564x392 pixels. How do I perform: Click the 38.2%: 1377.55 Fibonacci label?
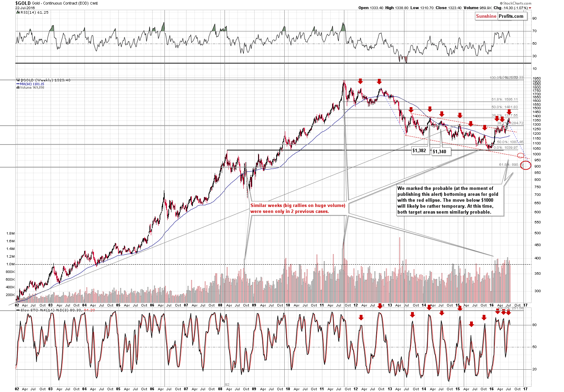(505, 116)
